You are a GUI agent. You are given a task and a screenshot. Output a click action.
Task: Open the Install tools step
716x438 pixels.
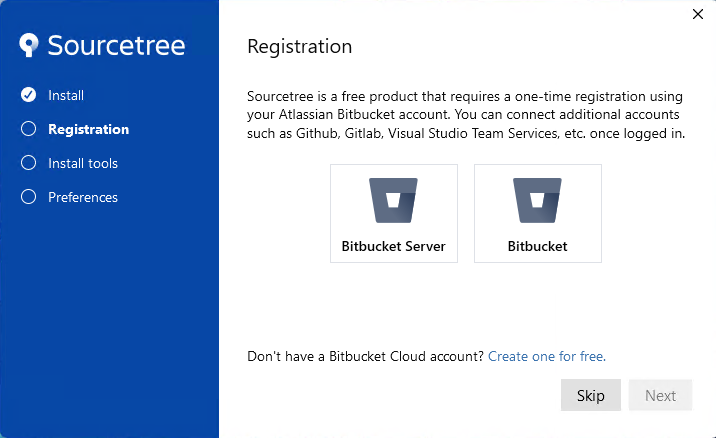point(83,164)
